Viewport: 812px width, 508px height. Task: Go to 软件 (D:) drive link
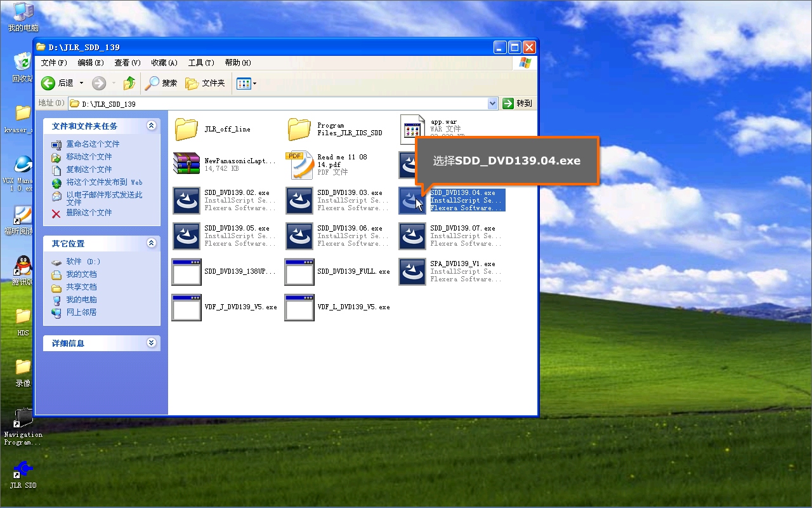pos(83,262)
